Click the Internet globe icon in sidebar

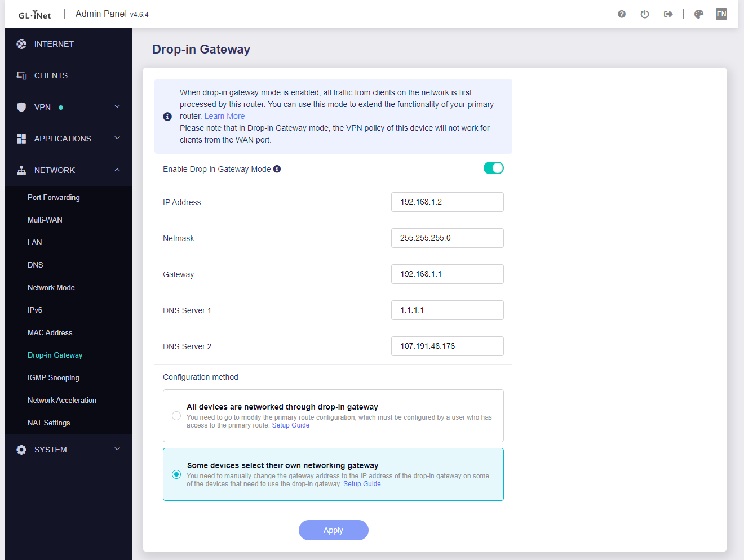(x=21, y=44)
